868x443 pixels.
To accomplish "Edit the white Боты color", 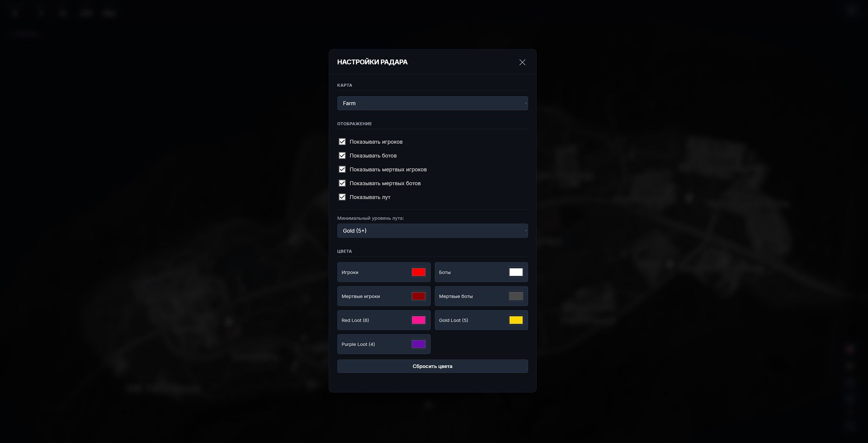I will (x=516, y=272).
